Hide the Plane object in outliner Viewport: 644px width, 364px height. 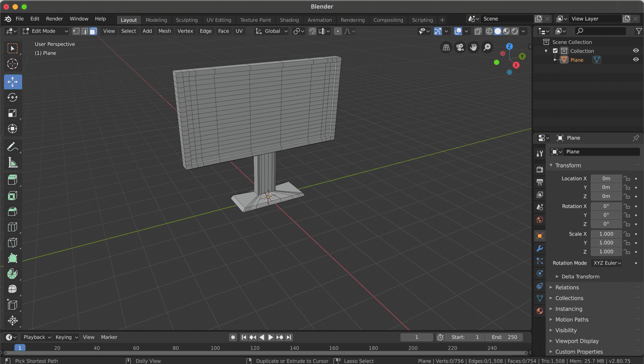[x=635, y=60]
